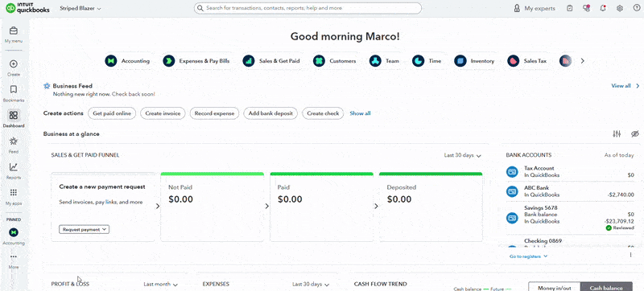This screenshot has width=644, height=291.
Task: Open the settings gear icon
Action: pos(620,8)
